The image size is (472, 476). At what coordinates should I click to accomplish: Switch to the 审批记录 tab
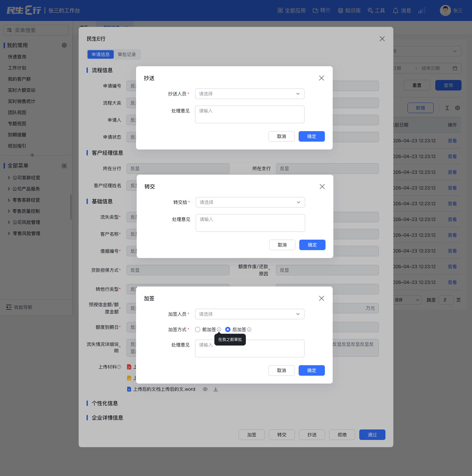click(127, 54)
